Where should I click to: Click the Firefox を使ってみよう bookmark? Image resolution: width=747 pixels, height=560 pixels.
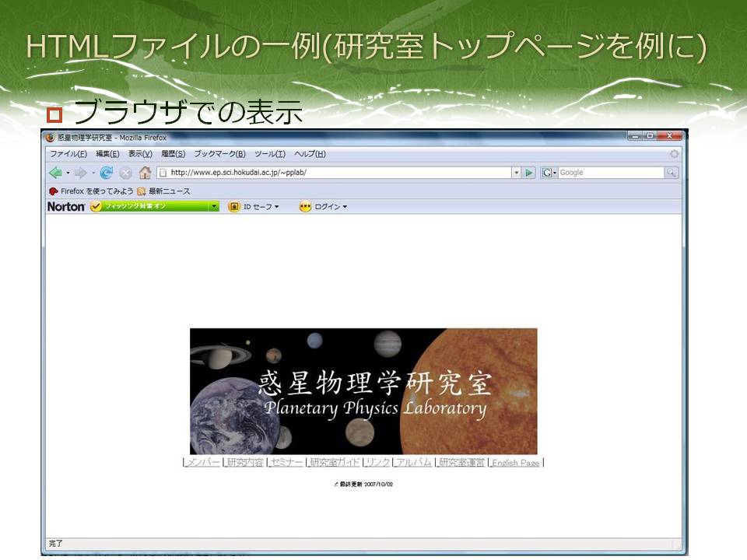[91, 191]
